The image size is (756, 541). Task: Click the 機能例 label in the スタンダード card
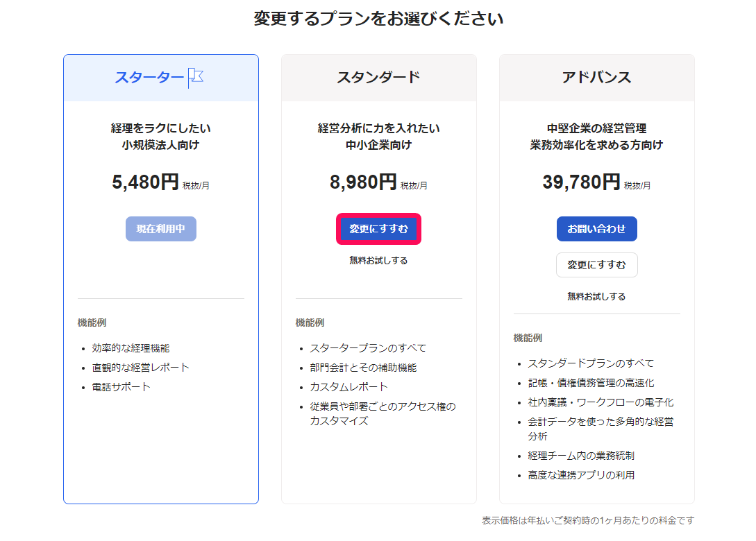[x=310, y=323]
